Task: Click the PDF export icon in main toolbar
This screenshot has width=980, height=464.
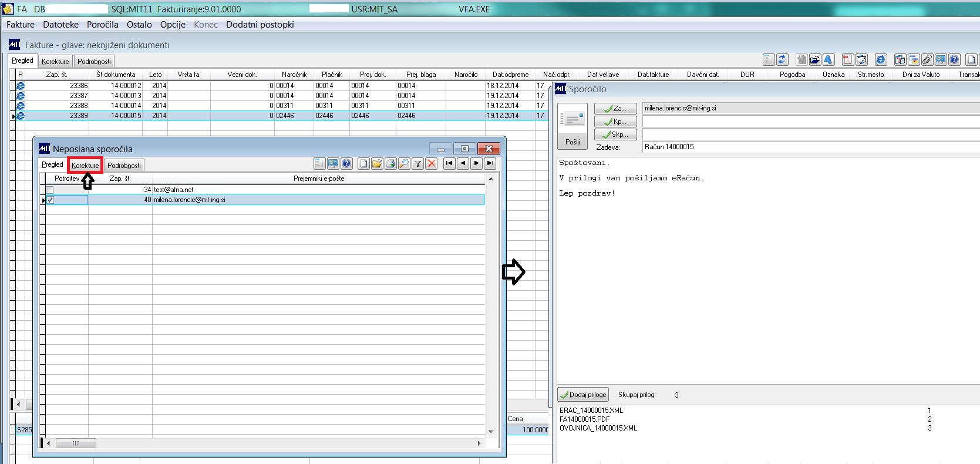Action: pyautogui.click(x=847, y=59)
